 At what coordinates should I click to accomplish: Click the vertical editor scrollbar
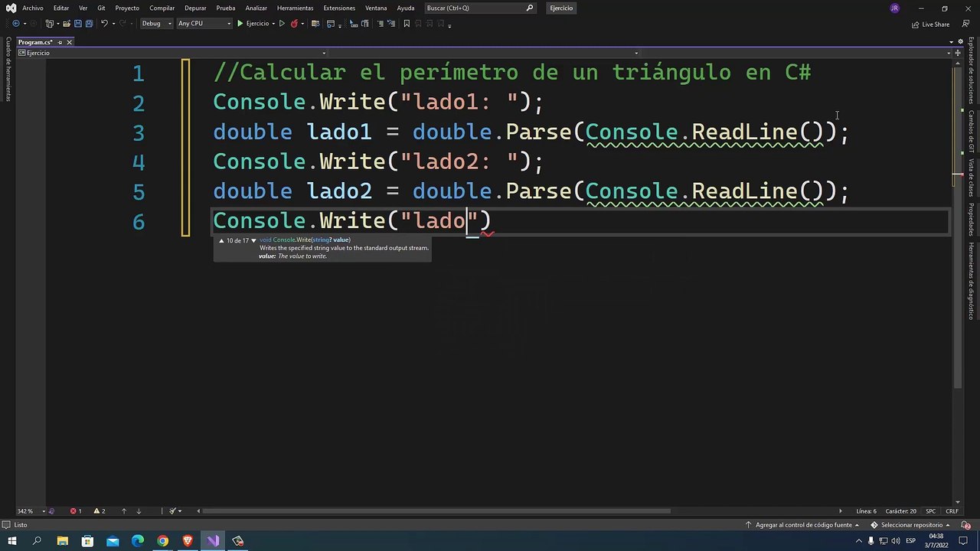958,227
